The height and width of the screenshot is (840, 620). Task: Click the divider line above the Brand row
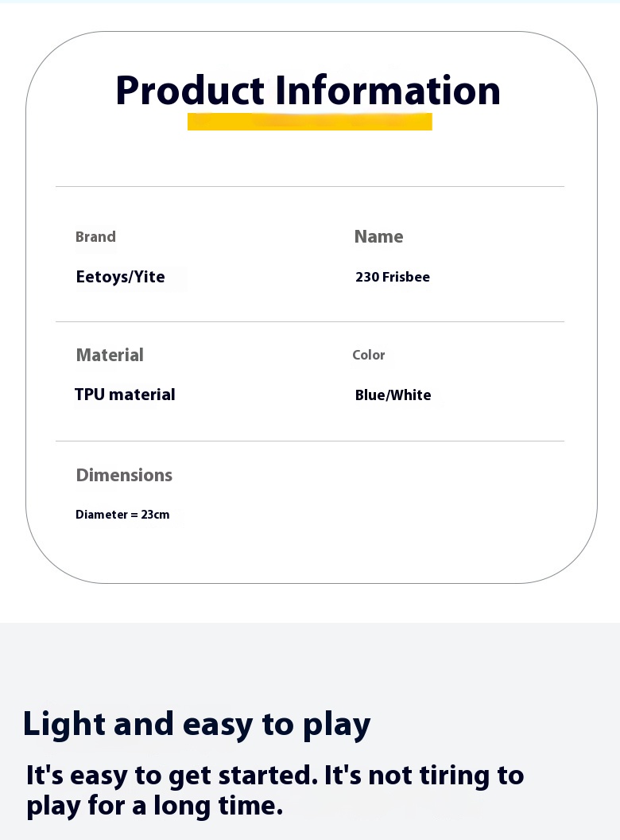[310, 187]
